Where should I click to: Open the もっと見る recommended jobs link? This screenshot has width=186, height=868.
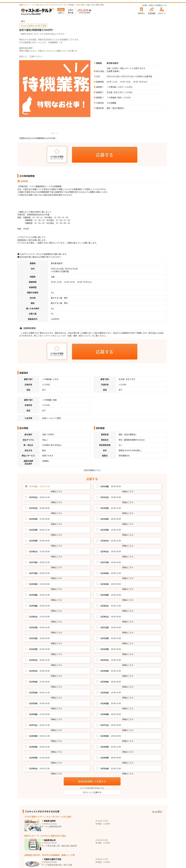click(x=157, y=811)
